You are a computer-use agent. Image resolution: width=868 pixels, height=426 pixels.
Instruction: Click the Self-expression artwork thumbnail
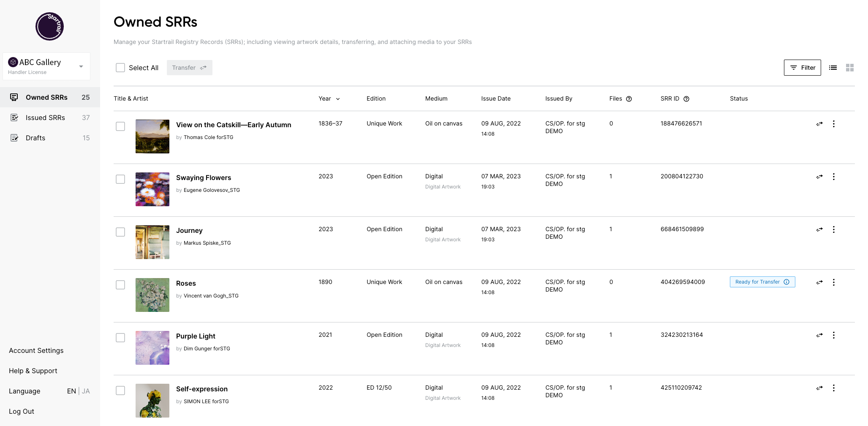click(x=152, y=401)
